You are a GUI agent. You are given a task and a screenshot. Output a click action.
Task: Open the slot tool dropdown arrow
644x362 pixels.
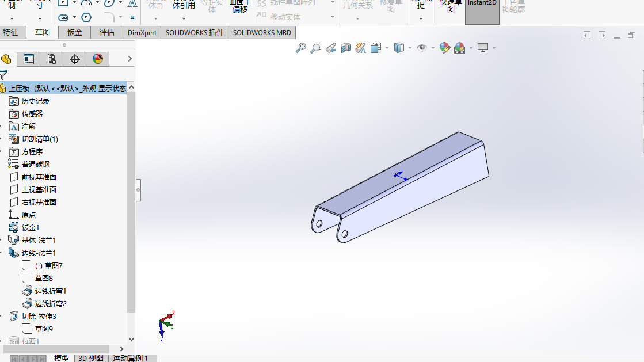pos(74,17)
